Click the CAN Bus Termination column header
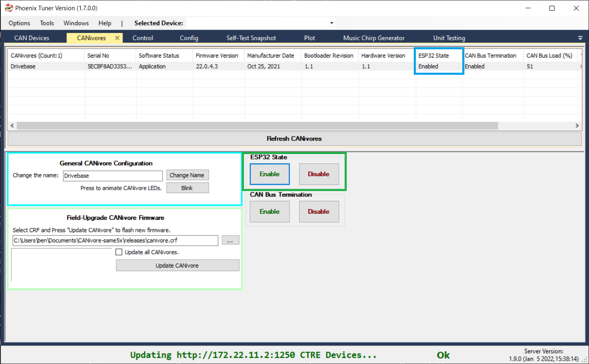Image resolution: width=589 pixels, height=364 pixels. (x=493, y=55)
